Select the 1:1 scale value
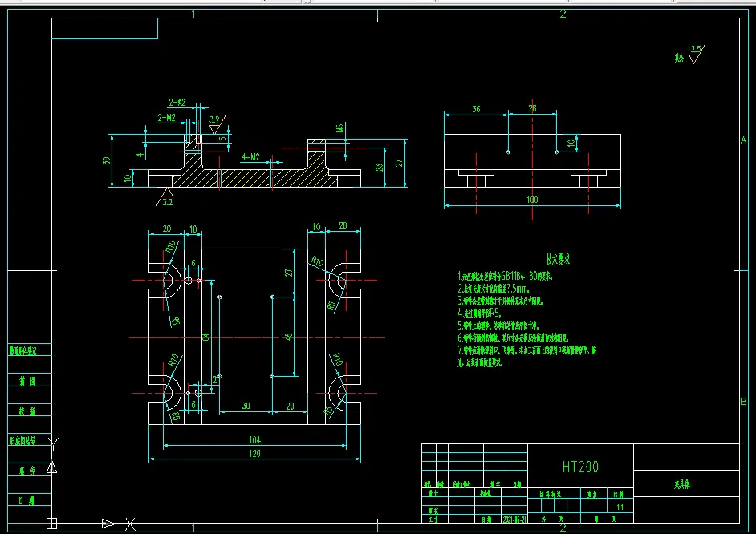The image size is (756, 534). click(620, 507)
